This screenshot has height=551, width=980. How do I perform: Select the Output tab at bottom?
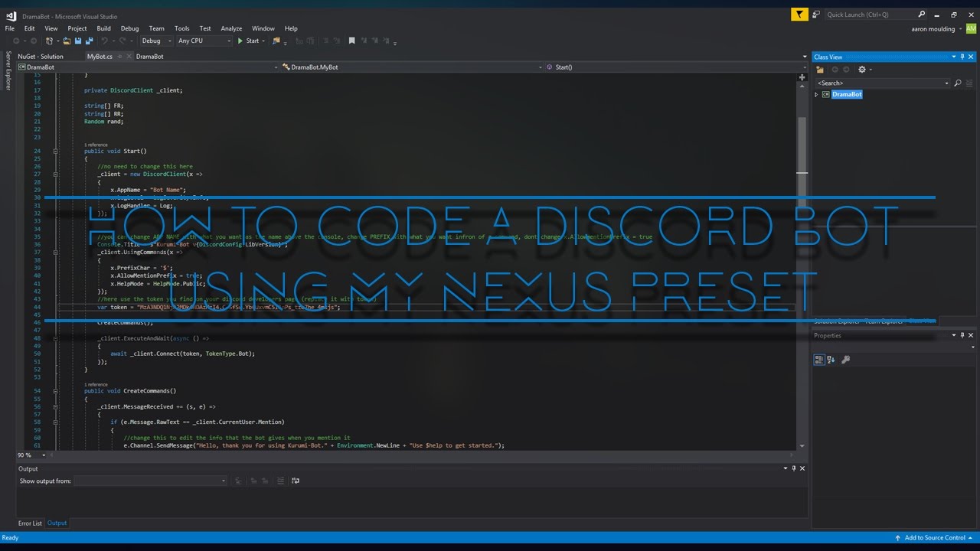tap(57, 523)
